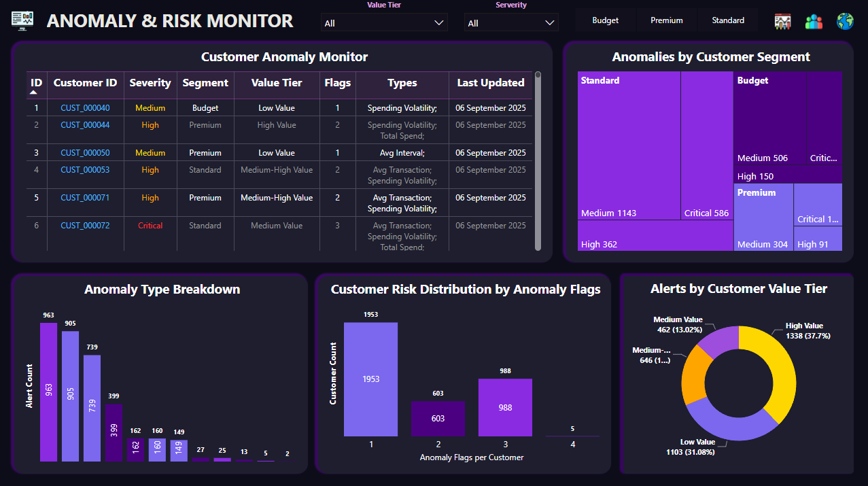Click the monitor dashboard logo icon
Viewport: 868px width, 486px height.
[22, 20]
